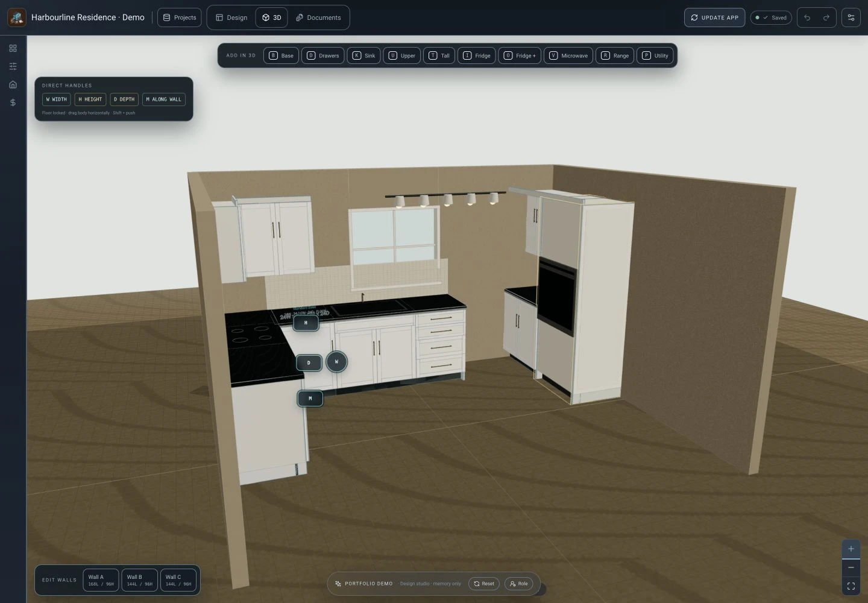Click the Saved status indicator
Screen dimensions: 868x603
771,17
